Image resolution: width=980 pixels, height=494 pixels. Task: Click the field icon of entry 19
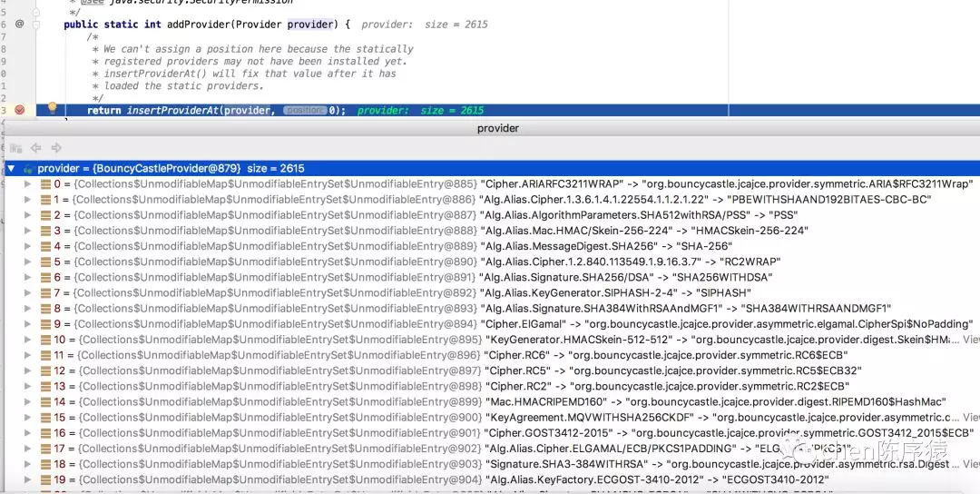[x=45, y=479]
